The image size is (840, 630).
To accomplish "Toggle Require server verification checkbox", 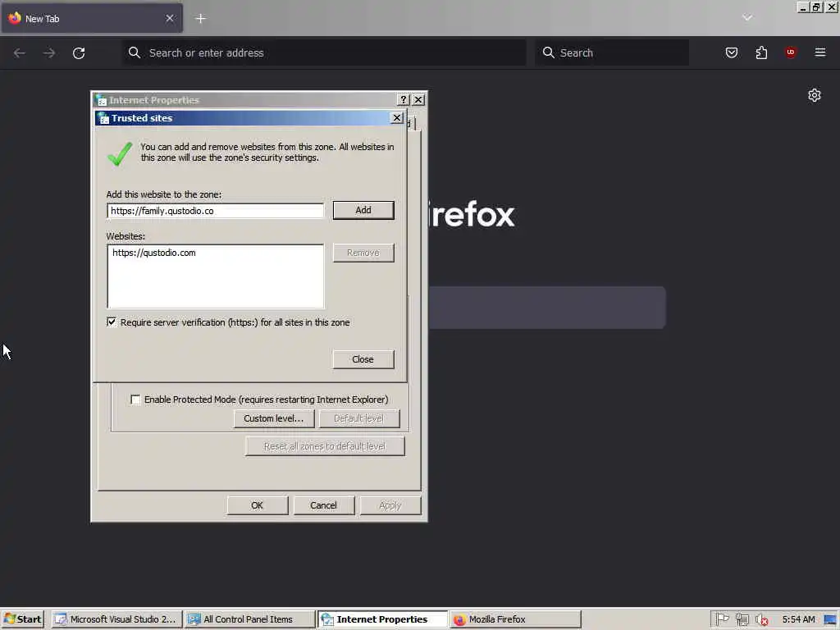I will pos(112,322).
